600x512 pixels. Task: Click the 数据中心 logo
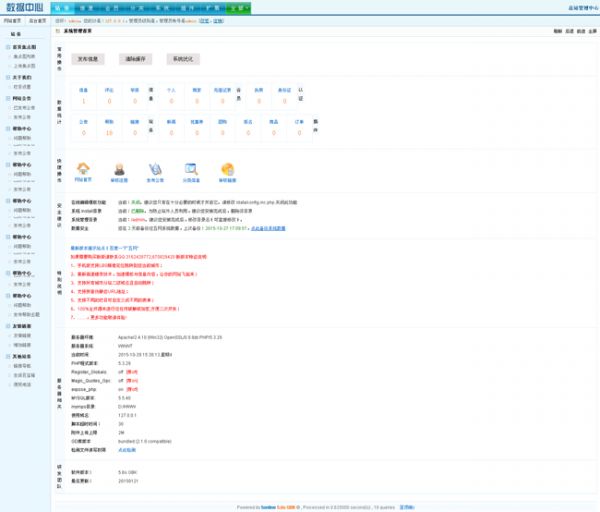(24, 8)
